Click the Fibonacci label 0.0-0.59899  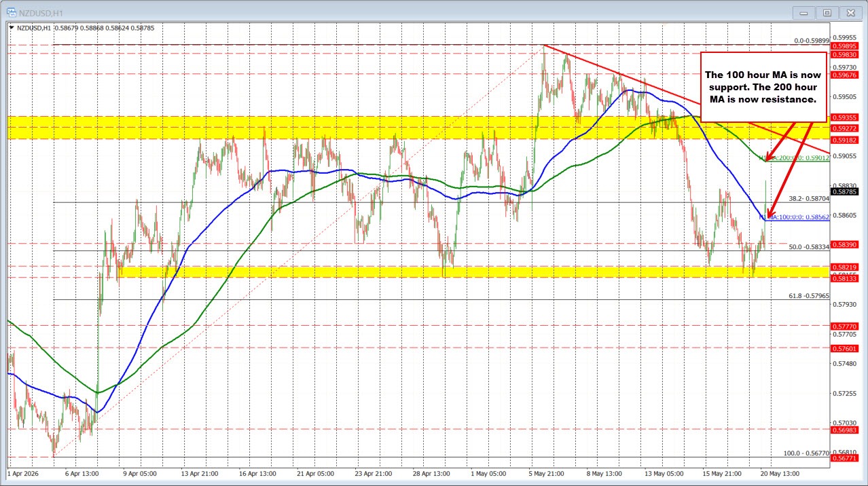point(812,41)
